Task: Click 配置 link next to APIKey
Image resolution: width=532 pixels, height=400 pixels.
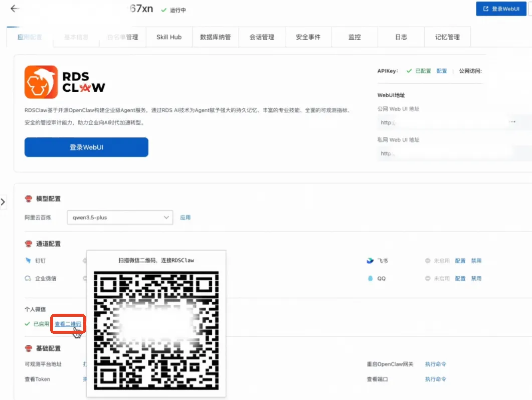Action: pyautogui.click(x=441, y=71)
